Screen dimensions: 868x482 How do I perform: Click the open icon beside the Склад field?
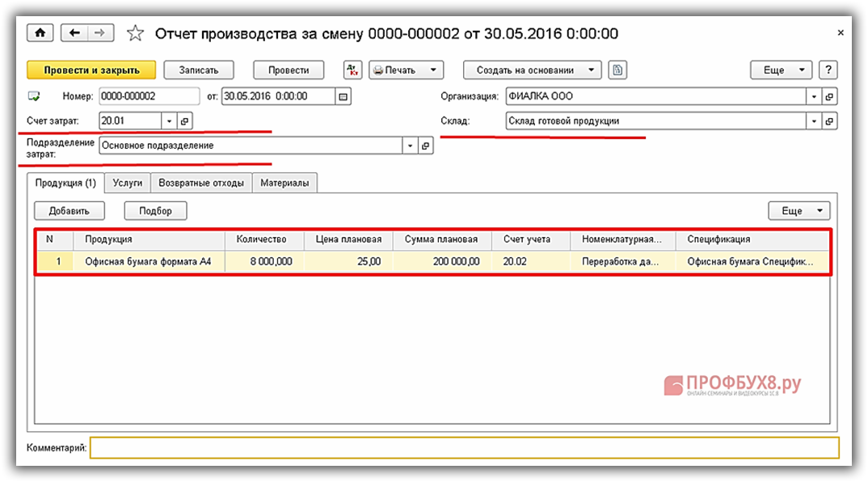[829, 121]
